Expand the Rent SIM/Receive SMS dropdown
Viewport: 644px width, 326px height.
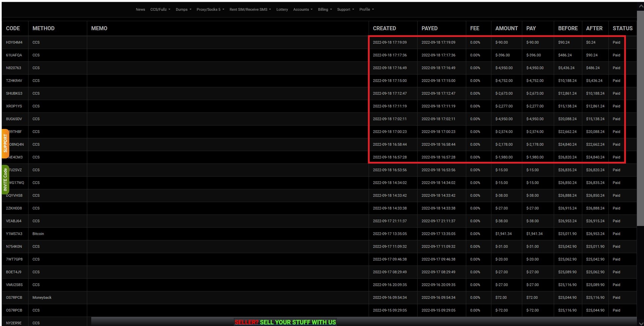pos(250,9)
